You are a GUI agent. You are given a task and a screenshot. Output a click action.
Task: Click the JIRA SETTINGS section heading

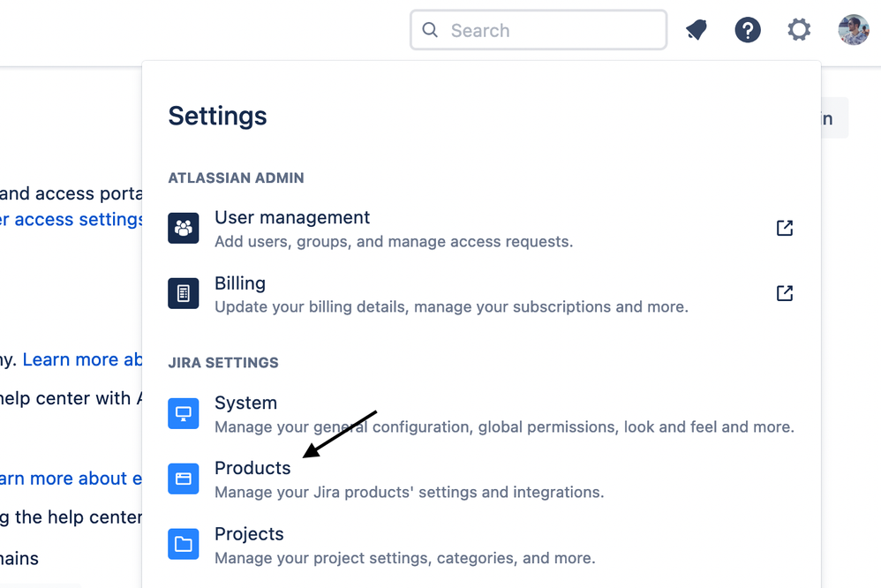(223, 363)
